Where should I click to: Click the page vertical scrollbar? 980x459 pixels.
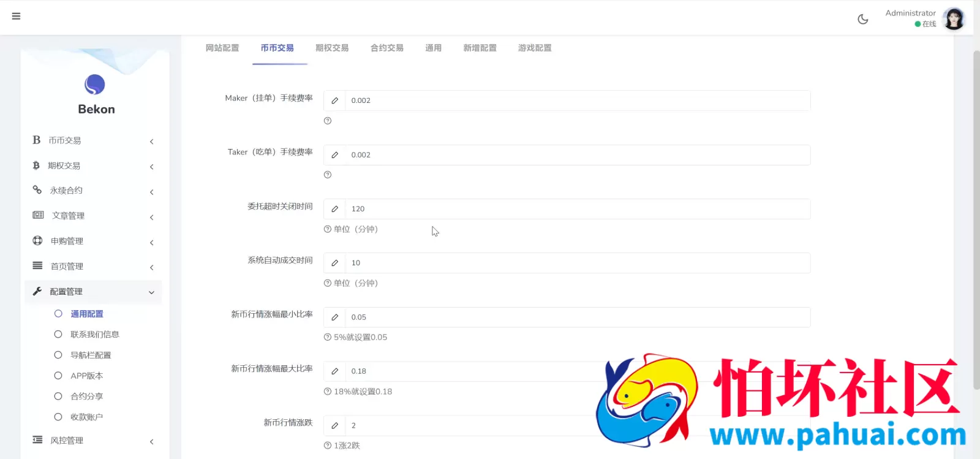click(976, 221)
